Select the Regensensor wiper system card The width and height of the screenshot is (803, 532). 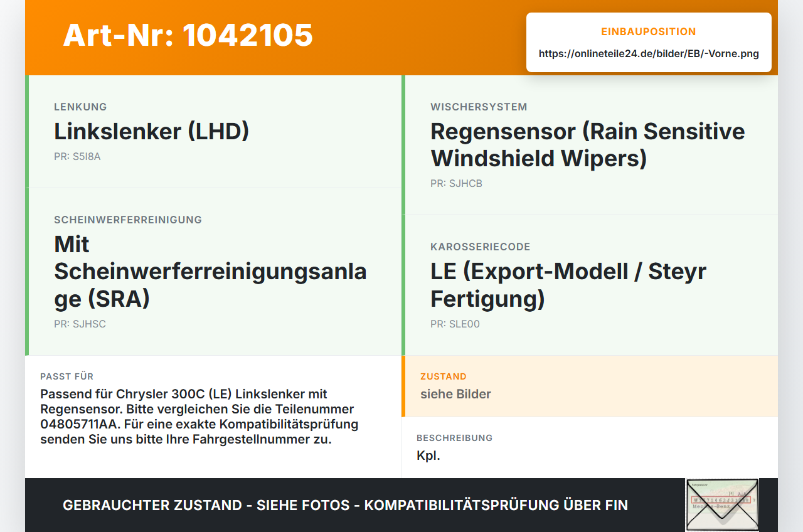click(590, 145)
